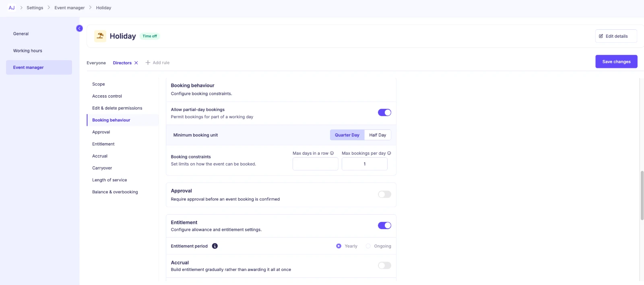Click the Entitlement period info icon
The image size is (644, 285).
click(x=215, y=246)
